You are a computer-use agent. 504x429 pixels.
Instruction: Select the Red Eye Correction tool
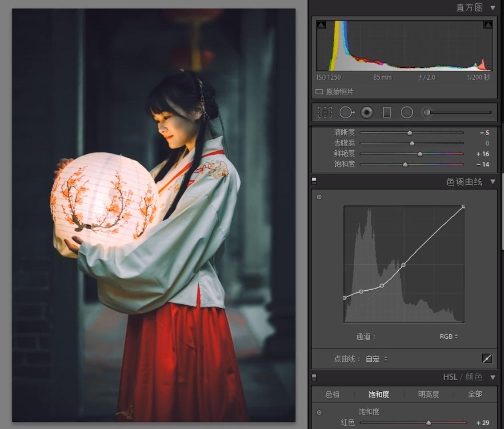pyautogui.click(x=367, y=112)
